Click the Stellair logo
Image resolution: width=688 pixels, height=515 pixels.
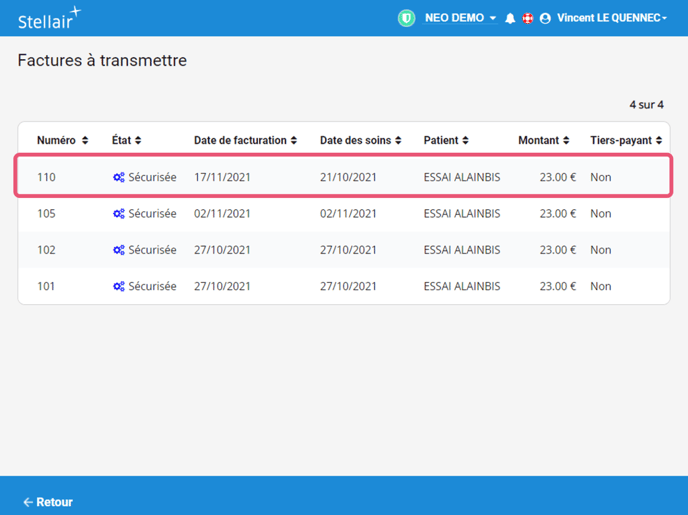(x=48, y=19)
